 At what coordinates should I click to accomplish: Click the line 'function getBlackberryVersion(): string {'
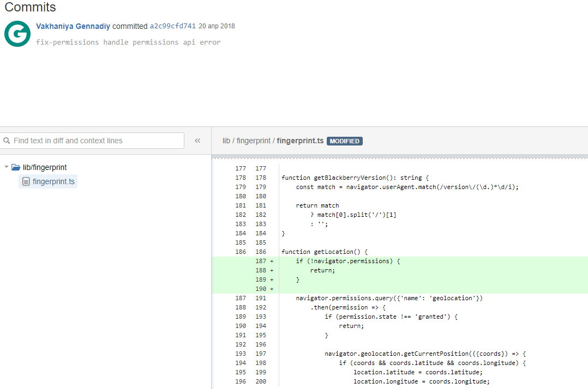pyautogui.click(x=355, y=178)
